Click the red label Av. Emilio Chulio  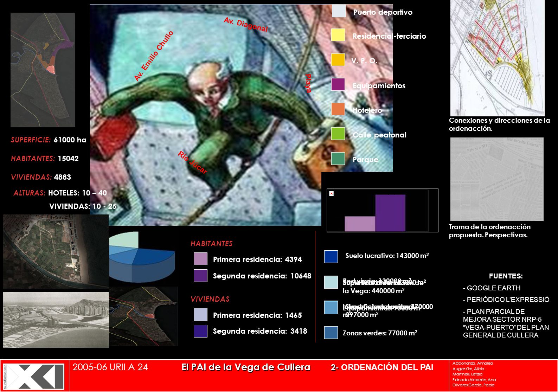pos(154,56)
